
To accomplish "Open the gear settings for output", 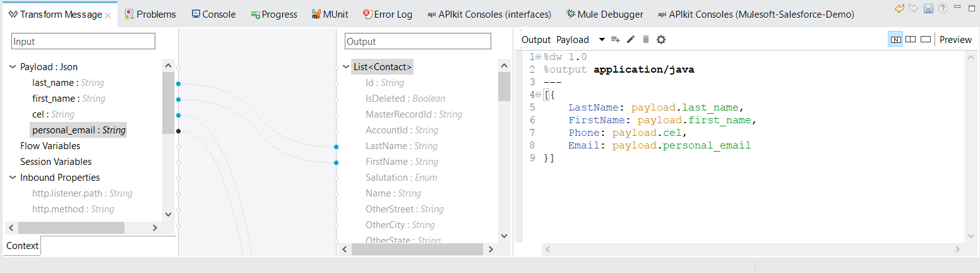I will 661,40.
